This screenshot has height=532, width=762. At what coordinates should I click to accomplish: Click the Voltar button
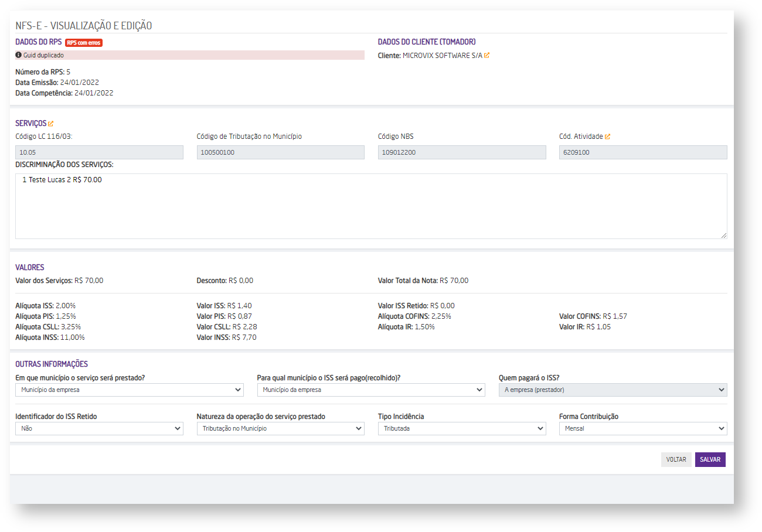[x=676, y=459]
